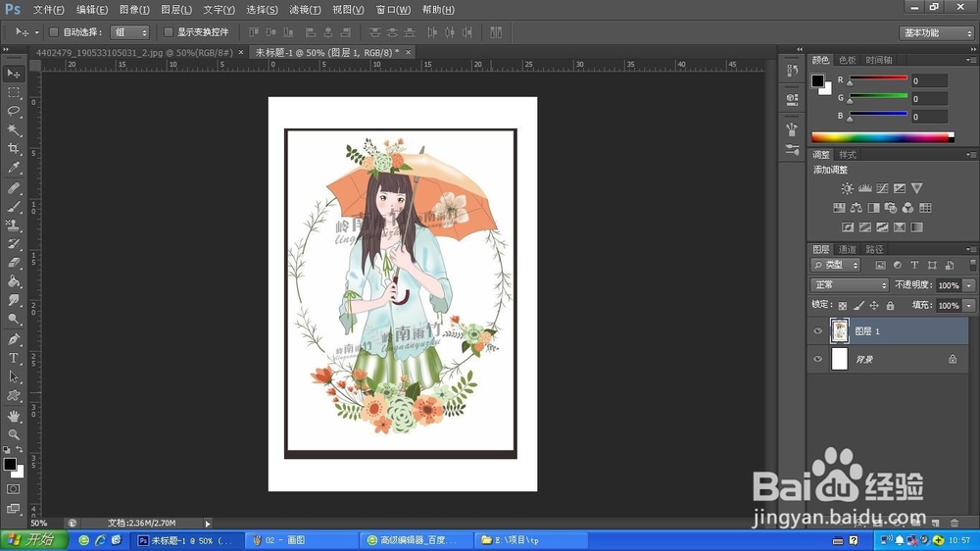Enable the 显示变换控件 checkbox
Screen dimensions: 980x551
point(169,32)
